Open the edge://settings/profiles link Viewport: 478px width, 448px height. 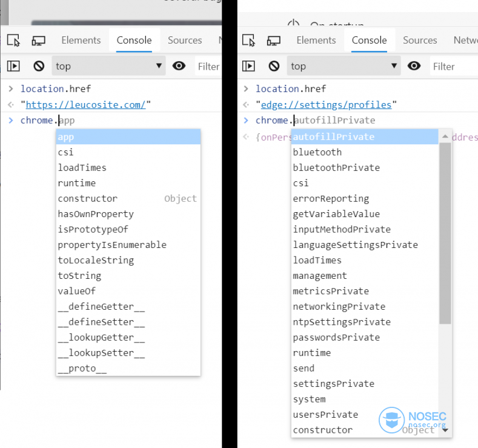click(x=326, y=105)
